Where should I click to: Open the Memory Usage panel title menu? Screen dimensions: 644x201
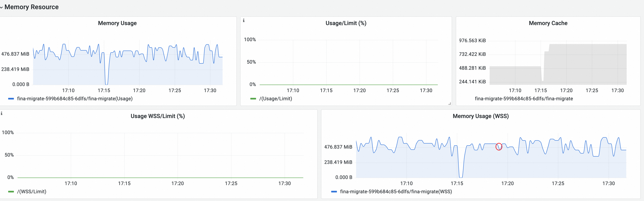(x=117, y=23)
